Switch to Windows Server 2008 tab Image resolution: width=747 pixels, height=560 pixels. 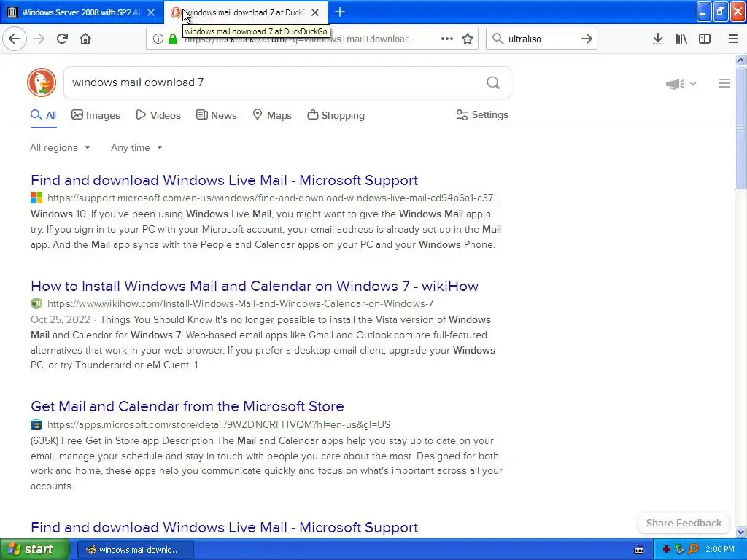(x=80, y=12)
